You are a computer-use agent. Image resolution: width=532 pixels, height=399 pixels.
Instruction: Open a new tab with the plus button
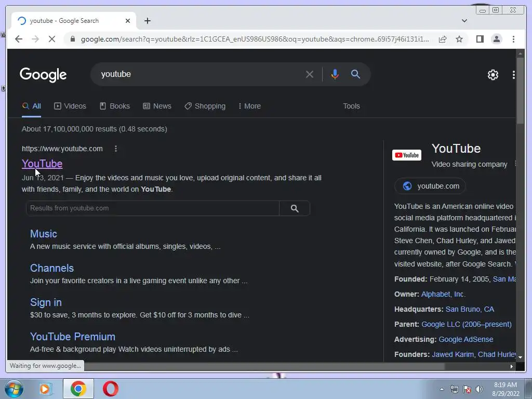click(x=147, y=21)
